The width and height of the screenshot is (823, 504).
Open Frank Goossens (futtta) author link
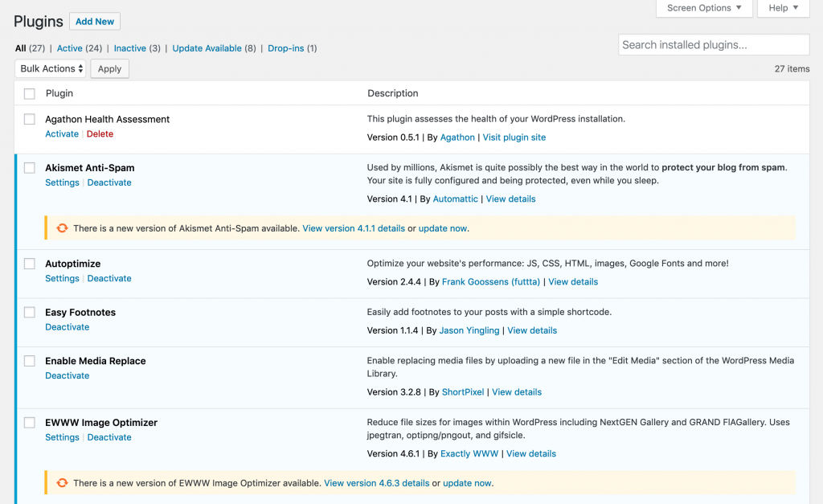point(491,282)
